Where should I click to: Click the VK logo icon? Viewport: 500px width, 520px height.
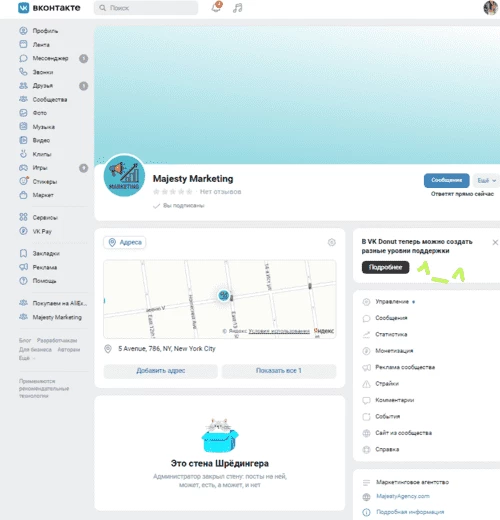pos(23,8)
